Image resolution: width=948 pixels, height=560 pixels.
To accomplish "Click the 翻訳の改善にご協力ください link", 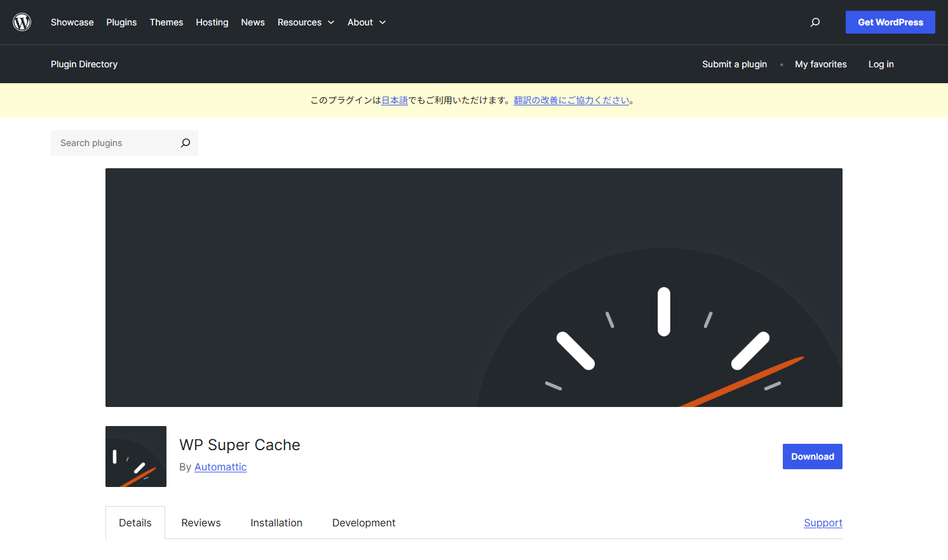I will 572,100.
